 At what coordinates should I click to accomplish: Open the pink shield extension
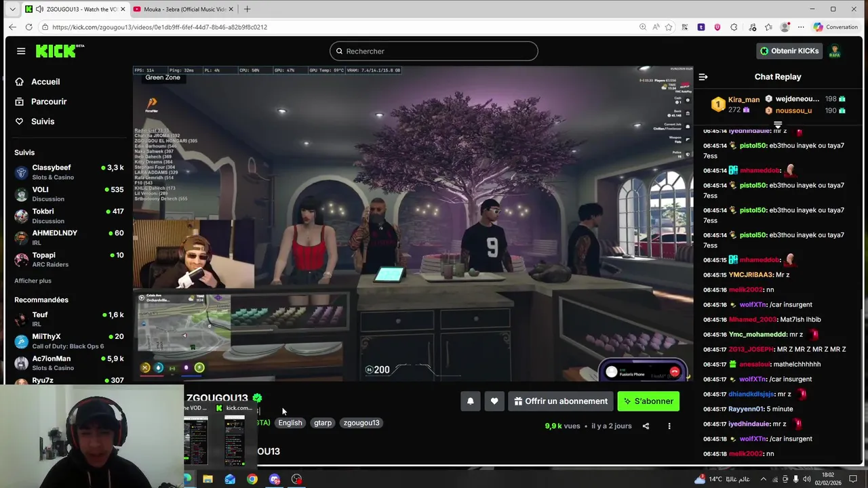(x=717, y=27)
